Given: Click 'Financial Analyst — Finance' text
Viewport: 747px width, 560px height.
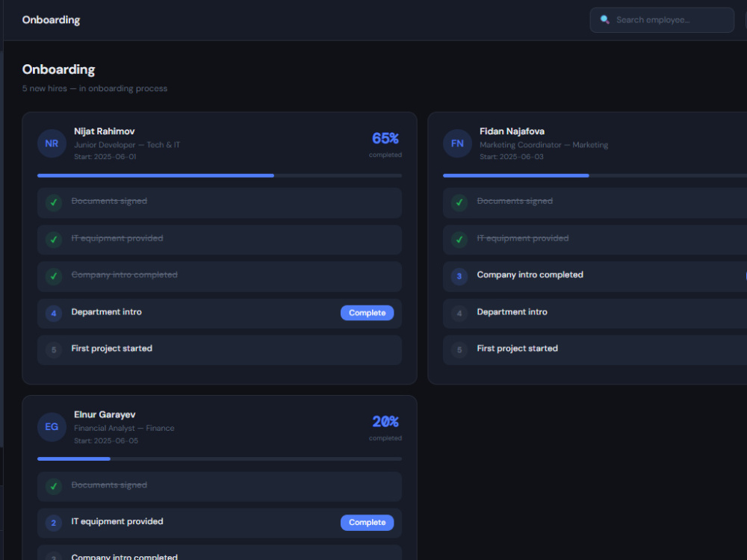Looking at the screenshot, I should tap(124, 428).
